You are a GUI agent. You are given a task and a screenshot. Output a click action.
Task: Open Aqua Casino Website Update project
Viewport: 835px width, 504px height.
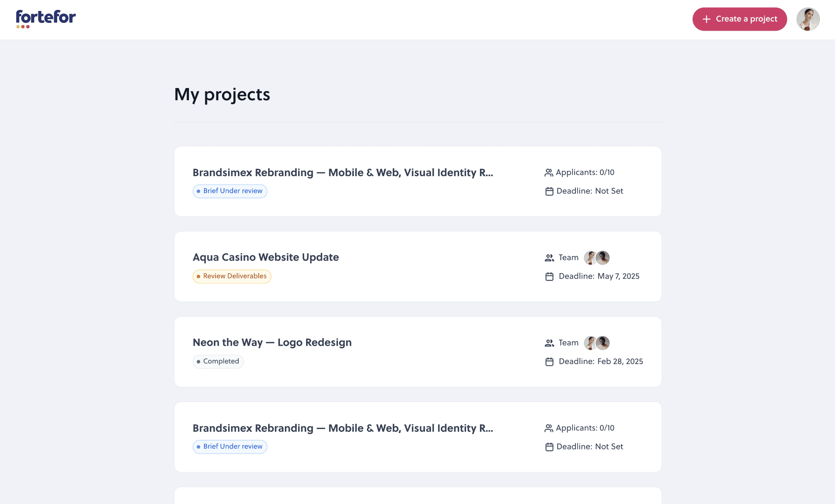coord(266,257)
